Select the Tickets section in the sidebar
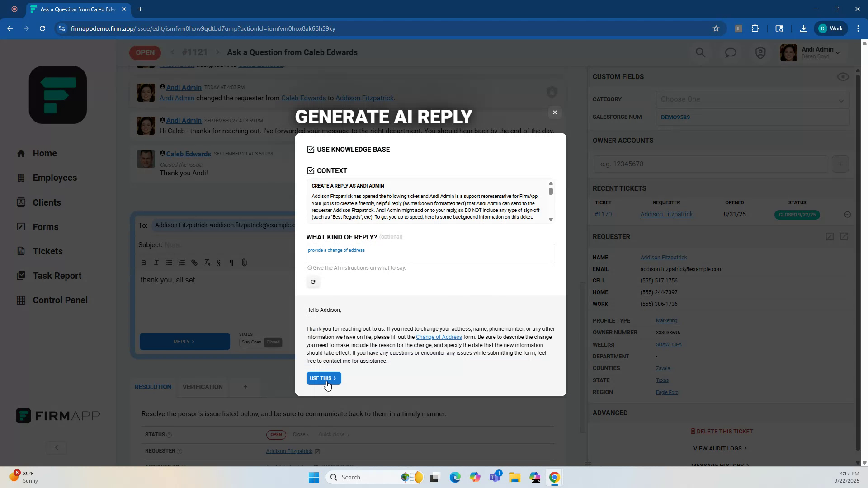868x488 pixels. point(47,251)
